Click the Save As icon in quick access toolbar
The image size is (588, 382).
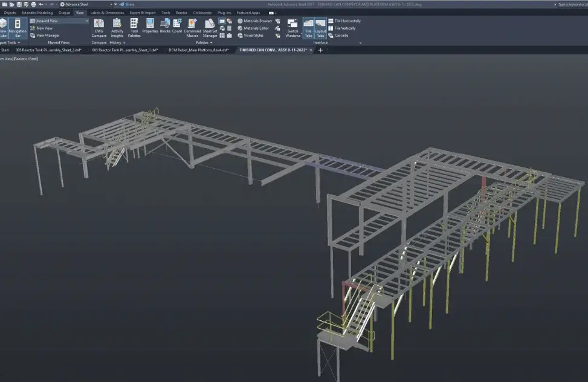[x=26, y=4]
